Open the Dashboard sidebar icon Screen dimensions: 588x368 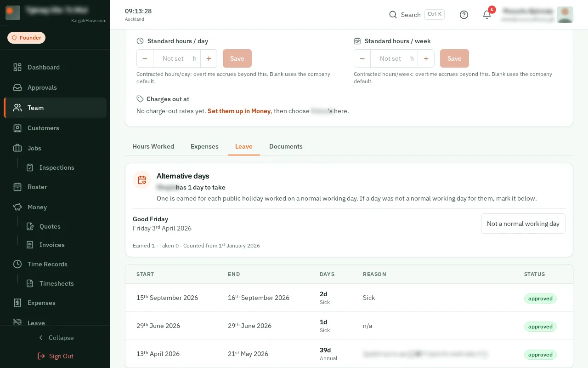[x=17, y=67]
